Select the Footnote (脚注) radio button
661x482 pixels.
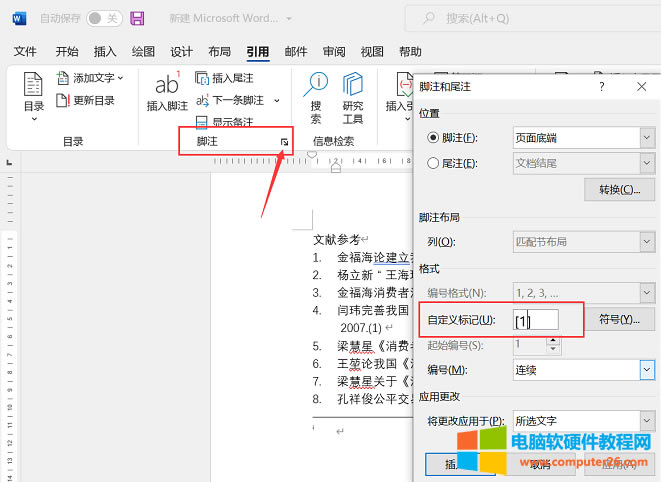(x=433, y=137)
